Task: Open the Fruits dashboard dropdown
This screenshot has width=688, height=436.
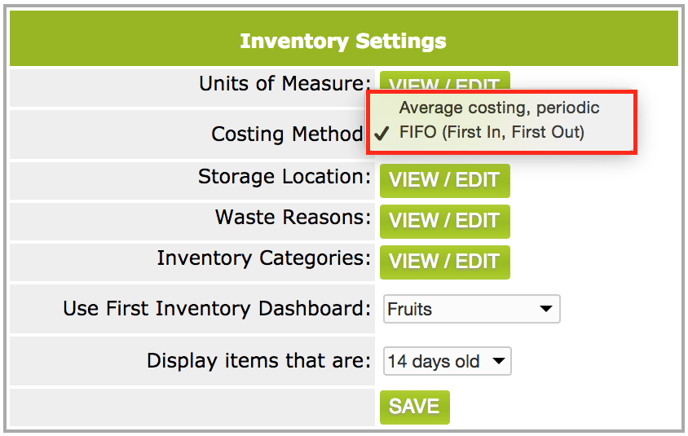Action: 472,309
